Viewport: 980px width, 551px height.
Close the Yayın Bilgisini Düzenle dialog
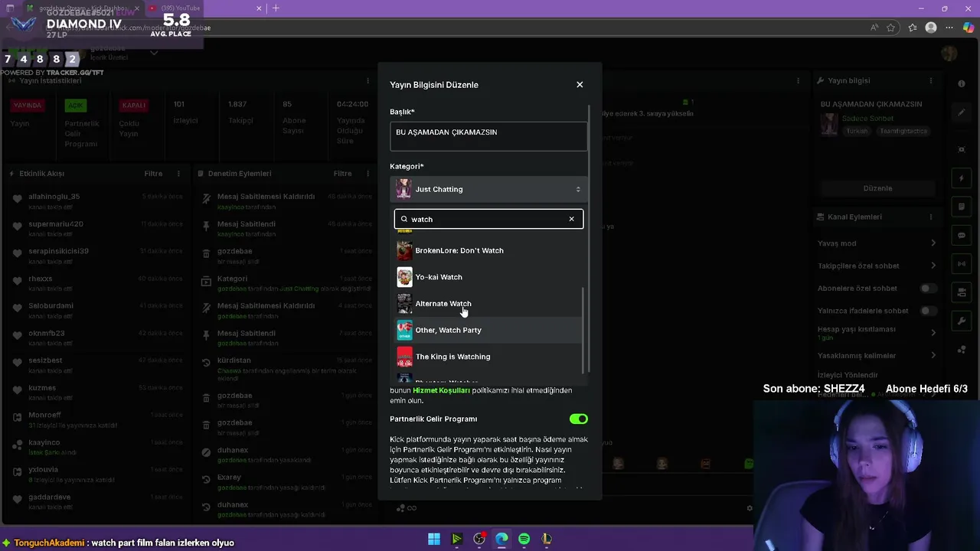(580, 85)
